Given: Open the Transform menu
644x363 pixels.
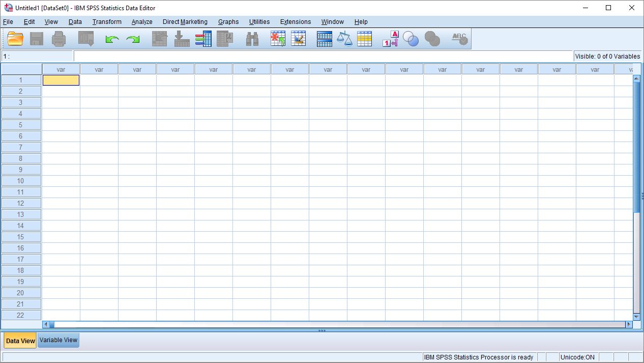Looking at the screenshot, I should pyautogui.click(x=107, y=22).
